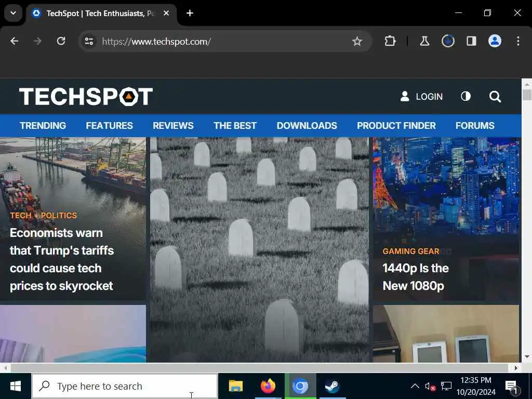Select the TechSpot browser tab
The image size is (532, 399).
(x=100, y=14)
